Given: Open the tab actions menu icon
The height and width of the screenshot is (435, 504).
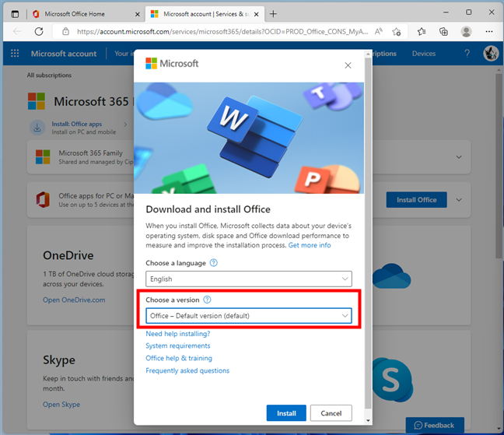Looking at the screenshot, I should coord(15,14).
